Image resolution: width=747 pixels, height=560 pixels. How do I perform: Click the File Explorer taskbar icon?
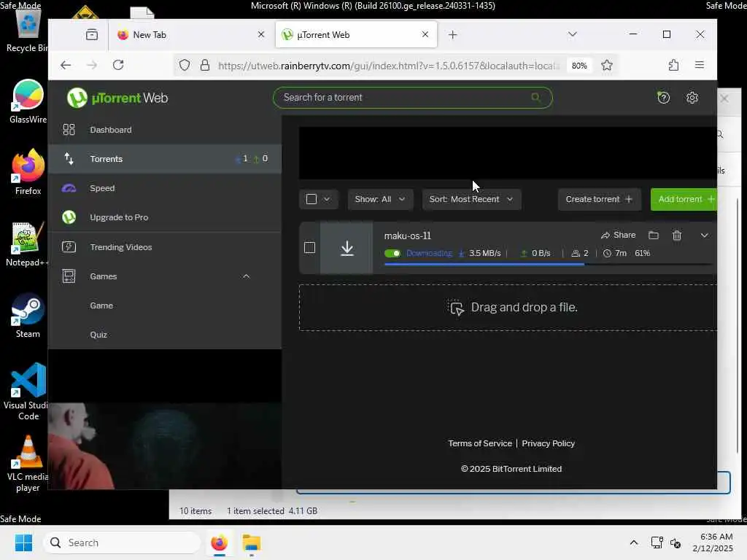251,542
